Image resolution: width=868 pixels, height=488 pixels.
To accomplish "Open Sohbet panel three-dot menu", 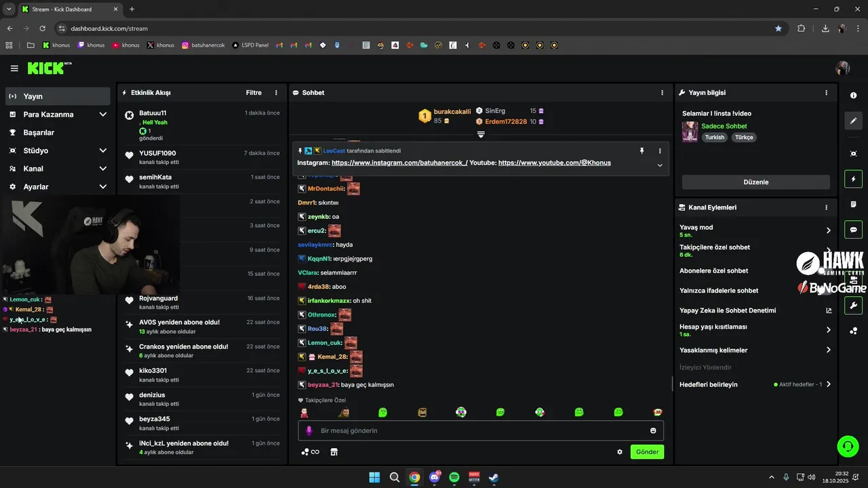I will pos(663,93).
